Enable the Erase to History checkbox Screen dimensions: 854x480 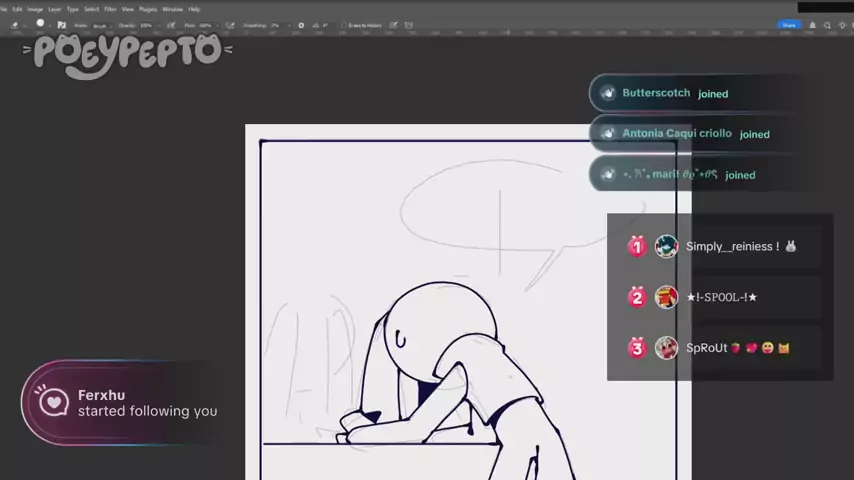[x=345, y=25]
